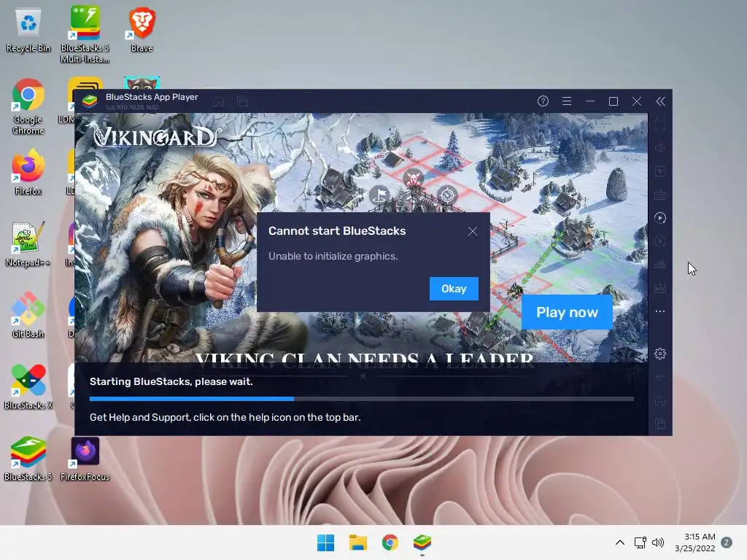
Task: Show hidden tray icons chevron
Action: [x=620, y=542]
